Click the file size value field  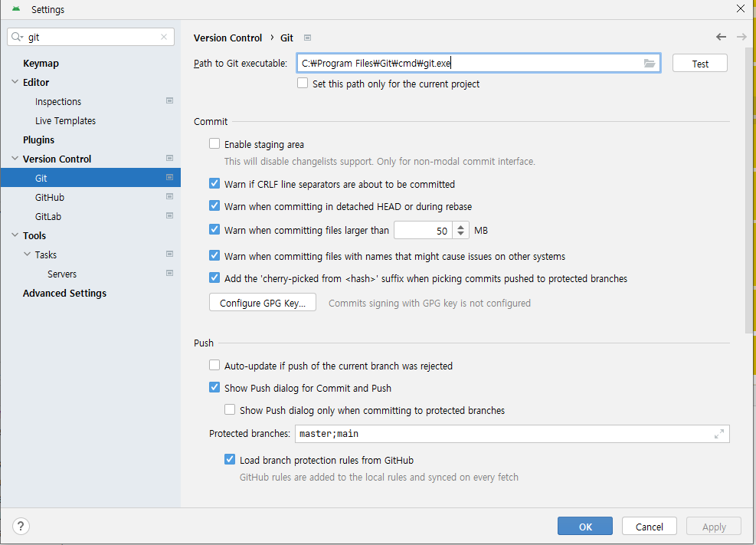pos(424,231)
